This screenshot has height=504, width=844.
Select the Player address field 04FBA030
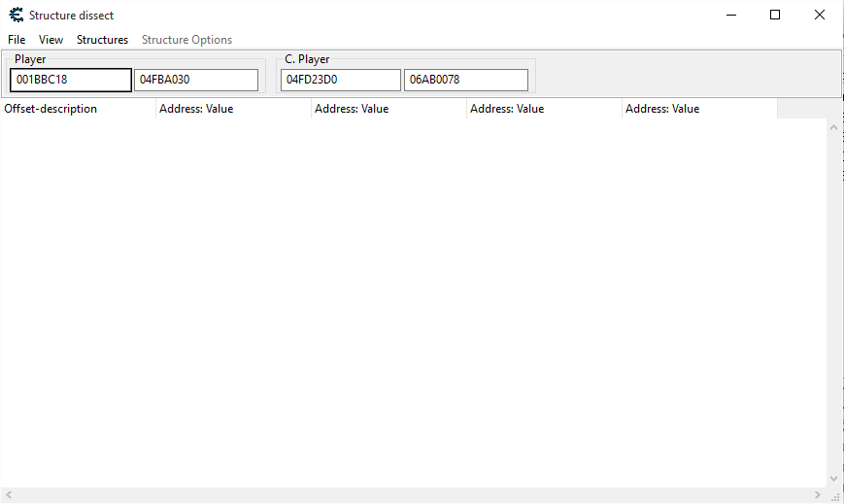tap(196, 80)
